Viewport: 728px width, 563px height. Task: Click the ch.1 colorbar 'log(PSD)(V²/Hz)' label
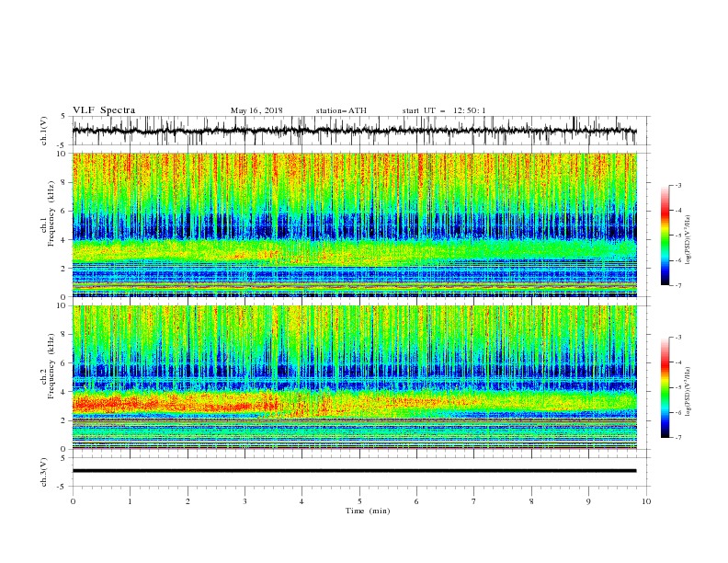[x=688, y=240]
